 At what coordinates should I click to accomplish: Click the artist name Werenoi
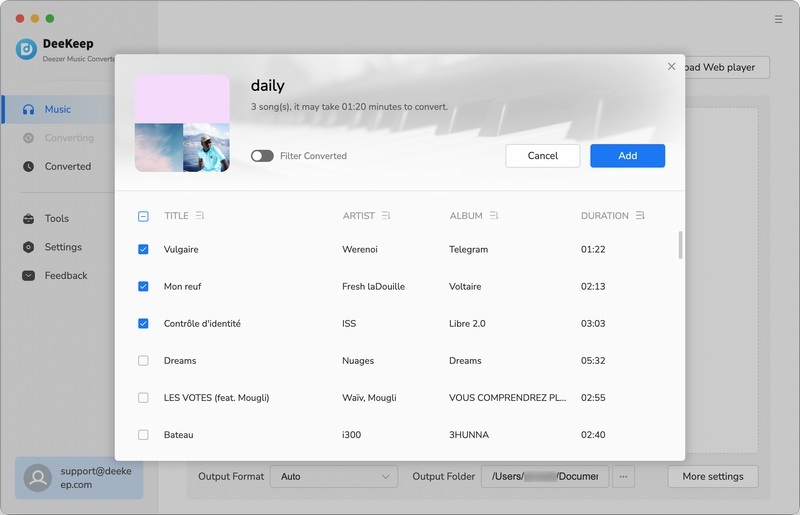[x=360, y=249]
